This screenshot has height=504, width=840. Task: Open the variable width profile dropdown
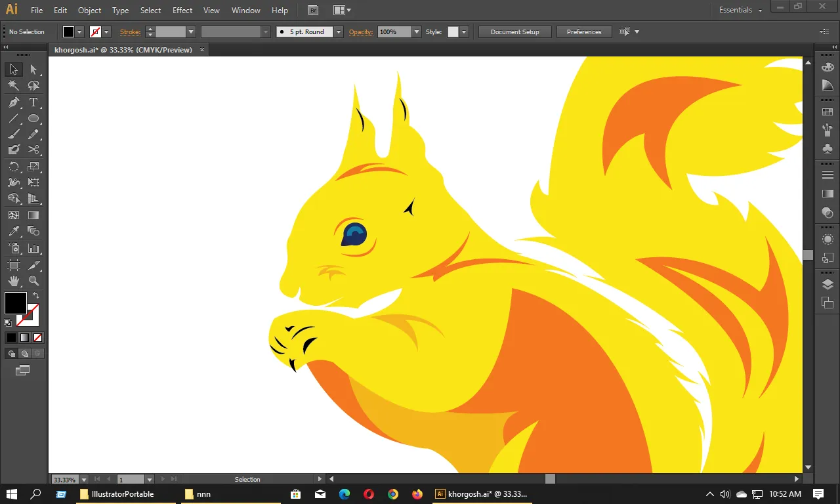(x=266, y=31)
